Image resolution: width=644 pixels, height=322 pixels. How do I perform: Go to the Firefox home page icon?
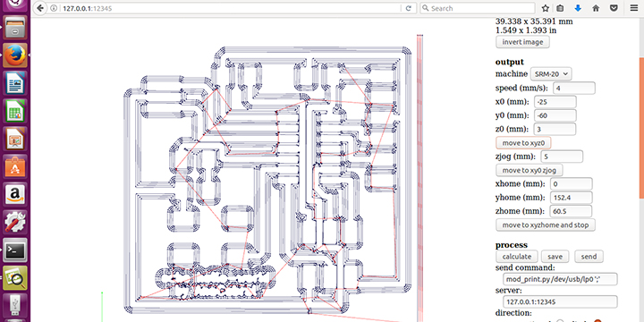coord(596,8)
